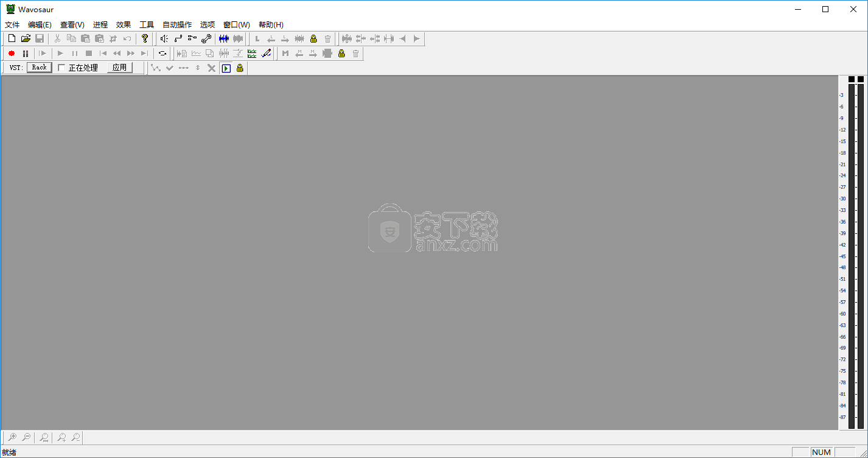Open the VST Rack button
868x458 pixels.
pyautogui.click(x=40, y=68)
